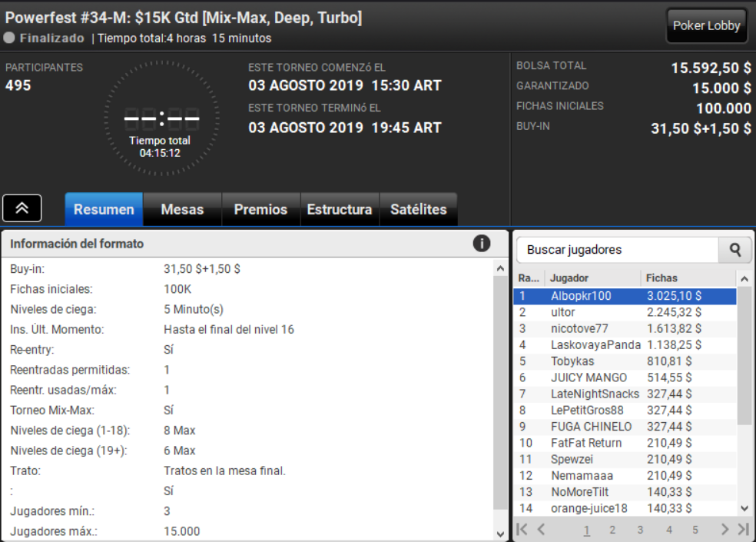Go to next page of player list
Image resolution: width=756 pixels, height=542 pixels.
[x=724, y=529]
